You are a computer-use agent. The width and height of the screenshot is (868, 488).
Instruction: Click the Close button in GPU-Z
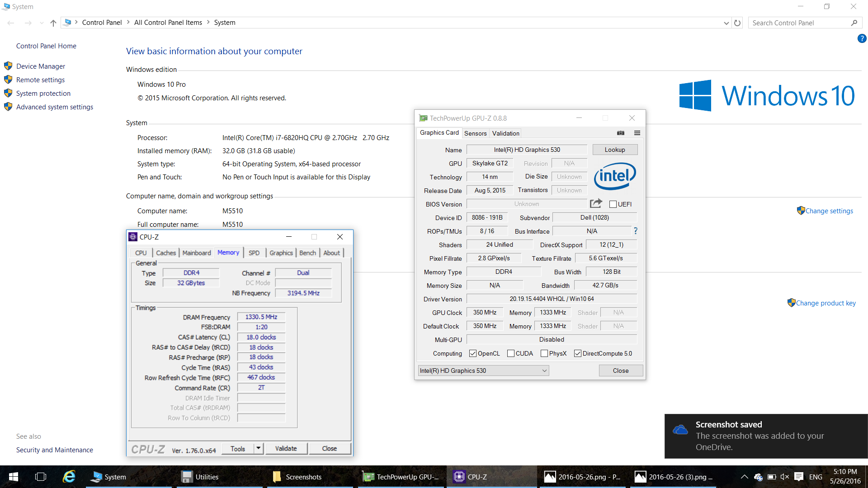click(x=621, y=371)
